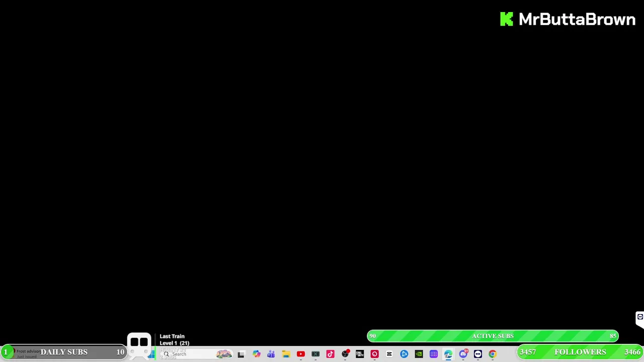Image resolution: width=644 pixels, height=362 pixels.
Task: Click the green Kick logo
Action: (507, 19)
